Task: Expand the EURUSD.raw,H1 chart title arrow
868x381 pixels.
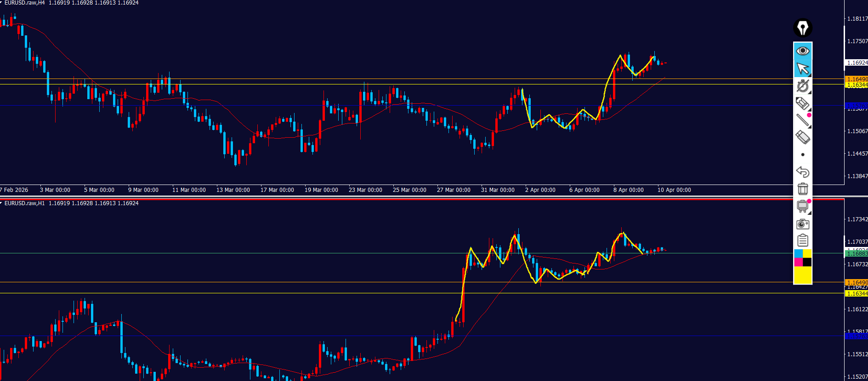Action: pos(1,203)
